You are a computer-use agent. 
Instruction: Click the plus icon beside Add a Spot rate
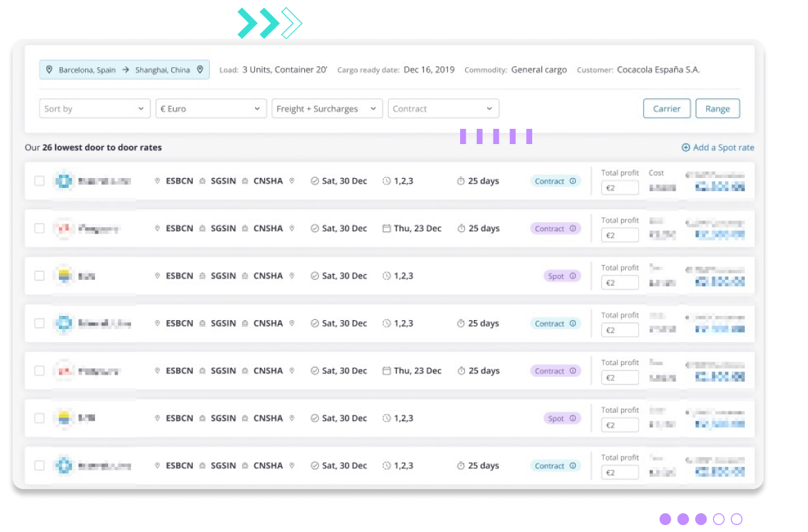pos(686,148)
